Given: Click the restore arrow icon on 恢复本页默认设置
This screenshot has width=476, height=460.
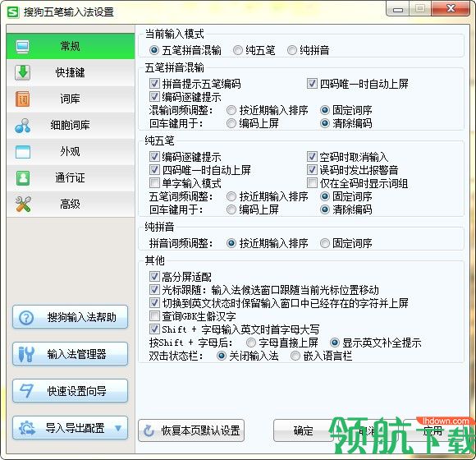Looking at the screenshot, I should coord(149,430).
